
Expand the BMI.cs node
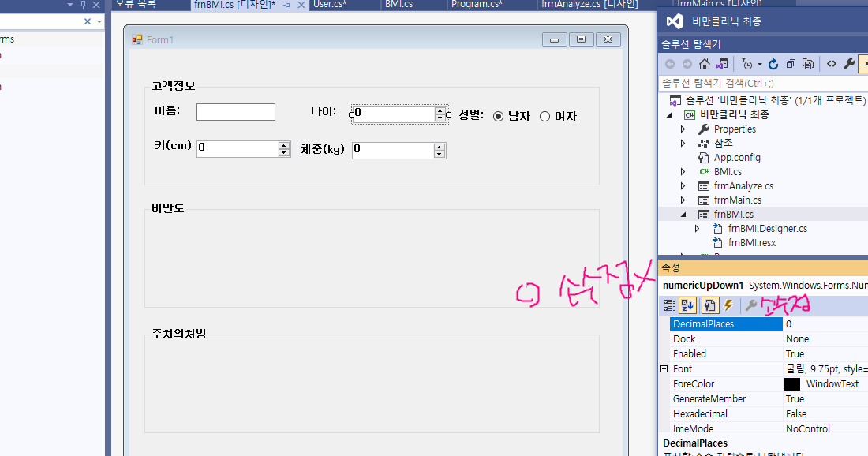coord(683,171)
